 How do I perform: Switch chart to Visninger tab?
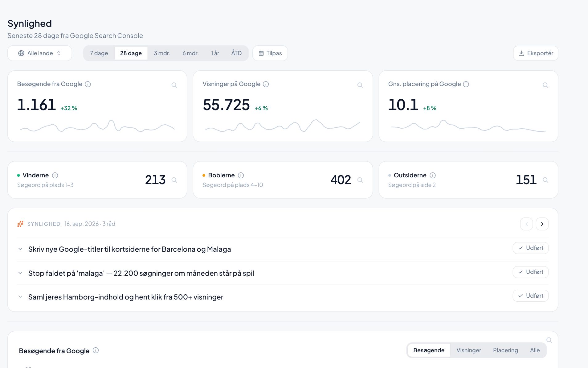[468, 350]
